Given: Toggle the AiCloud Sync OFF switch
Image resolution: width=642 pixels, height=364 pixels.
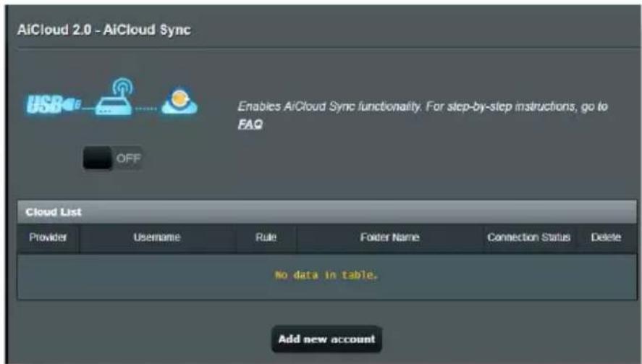Looking at the screenshot, I should (x=113, y=158).
